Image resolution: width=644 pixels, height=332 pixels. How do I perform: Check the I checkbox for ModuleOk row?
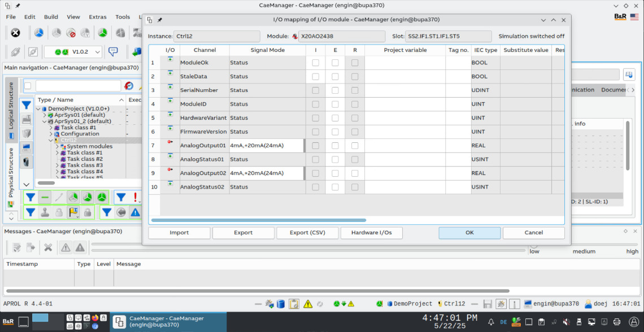[x=315, y=63]
